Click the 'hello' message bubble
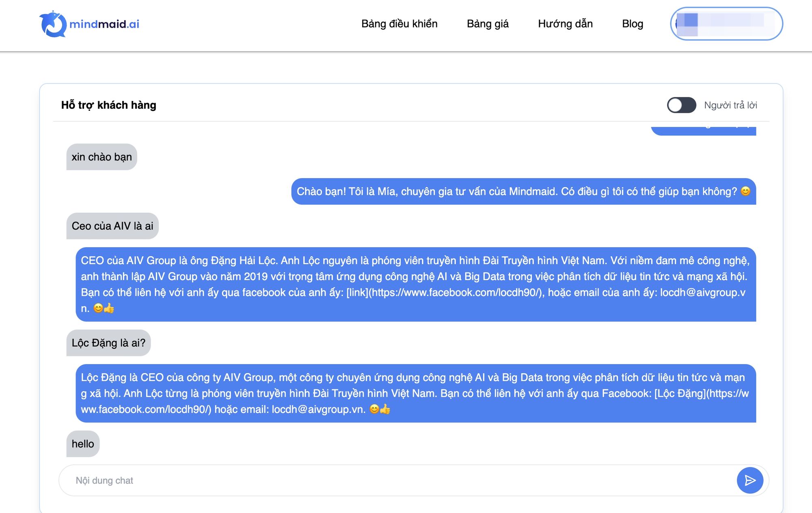The width and height of the screenshot is (812, 513). (x=83, y=444)
